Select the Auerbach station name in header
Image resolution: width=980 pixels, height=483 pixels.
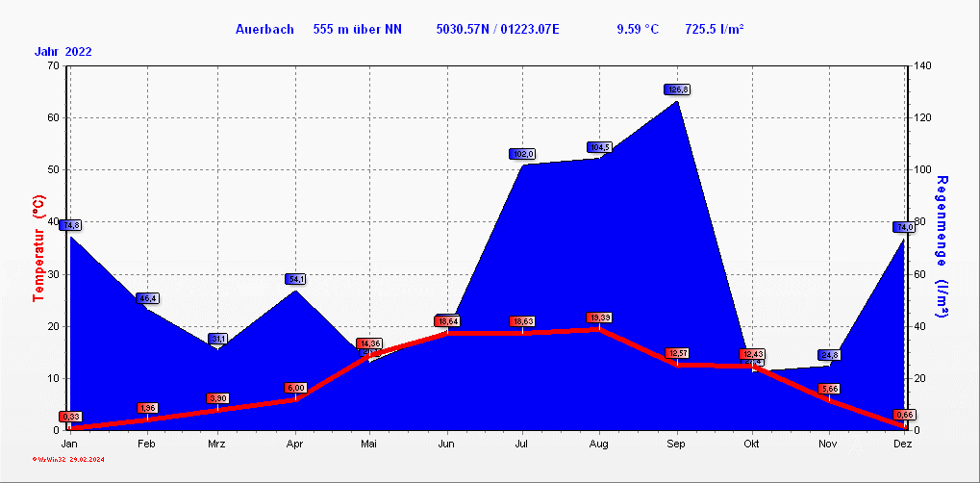(264, 29)
